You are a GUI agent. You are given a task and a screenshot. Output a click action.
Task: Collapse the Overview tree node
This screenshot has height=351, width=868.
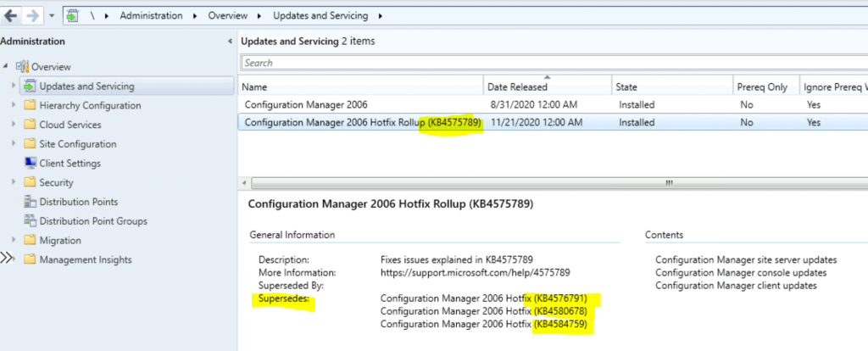(6, 66)
